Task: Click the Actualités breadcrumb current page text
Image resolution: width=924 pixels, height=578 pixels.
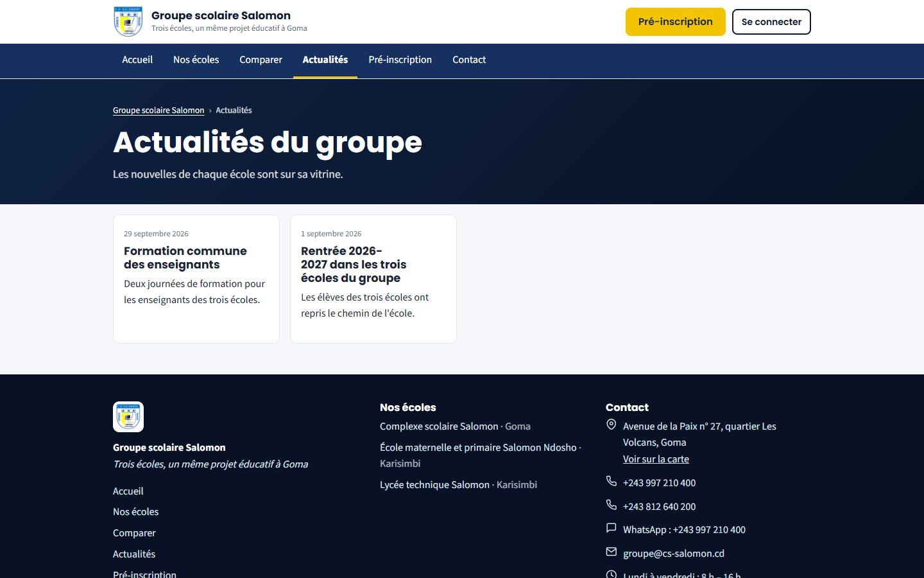Action: [234, 110]
